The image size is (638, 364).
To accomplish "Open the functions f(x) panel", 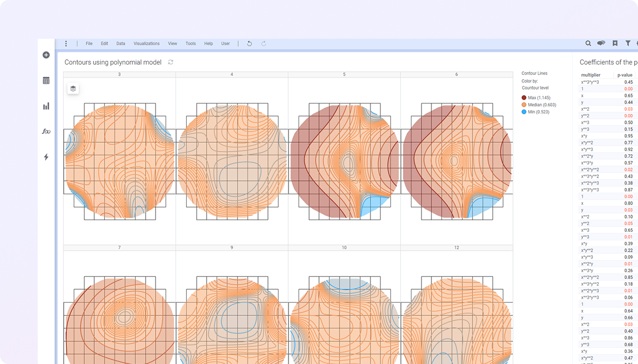I will click(x=46, y=132).
